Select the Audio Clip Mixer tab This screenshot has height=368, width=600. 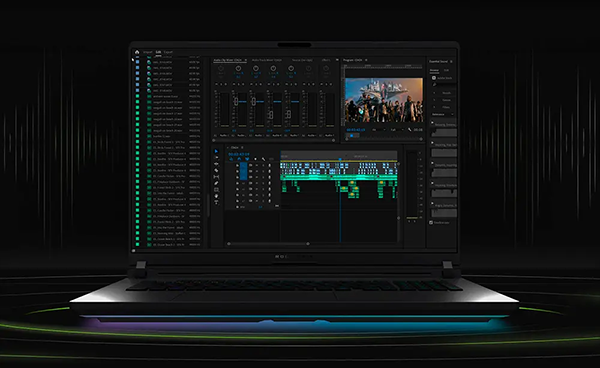tap(228, 60)
